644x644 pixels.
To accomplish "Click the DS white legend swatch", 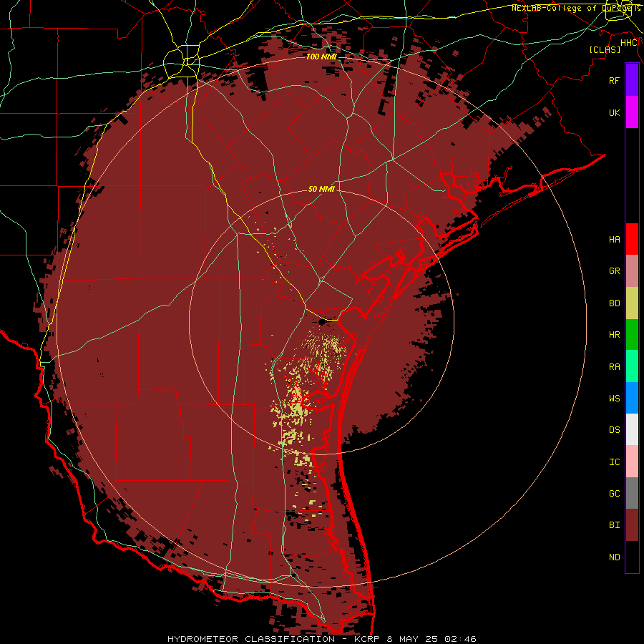I will [x=632, y=429].
